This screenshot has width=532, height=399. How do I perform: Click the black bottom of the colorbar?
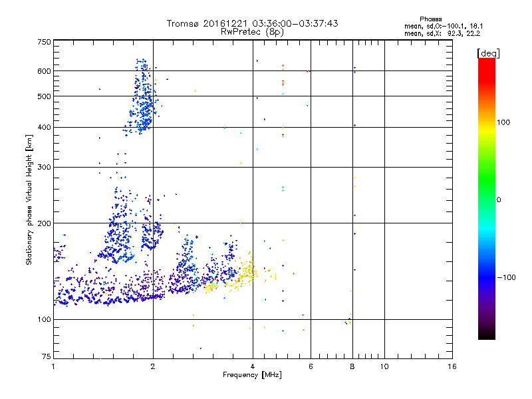pyautogui.click(x=487, y=334)
